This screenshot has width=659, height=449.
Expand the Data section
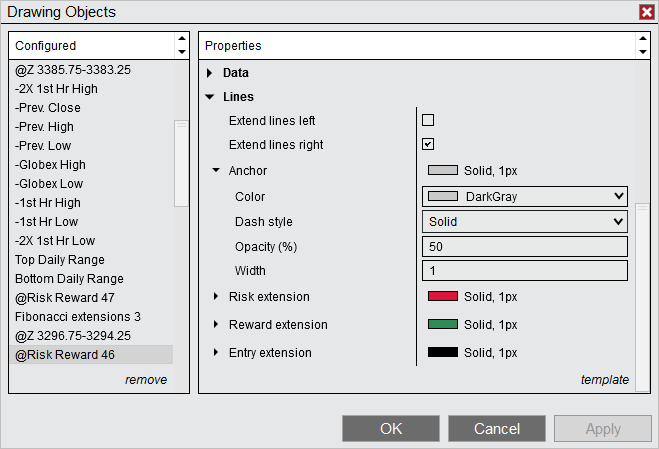pos(210,73)
